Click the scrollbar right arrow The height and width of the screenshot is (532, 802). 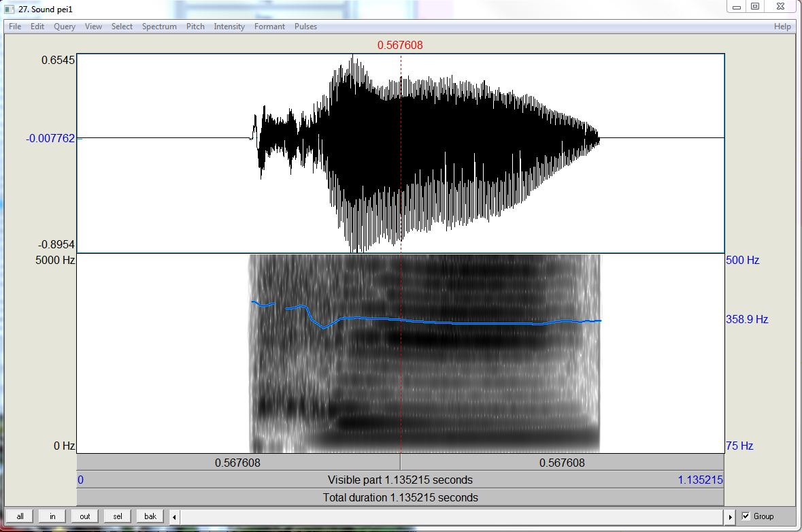coord(730,516)
